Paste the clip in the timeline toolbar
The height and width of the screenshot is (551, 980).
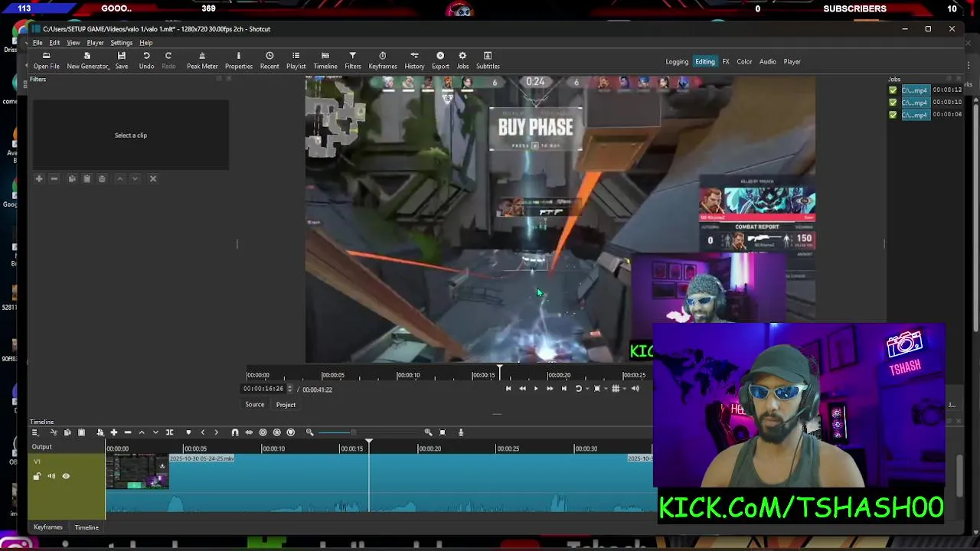pyautogui.click(x=82, y=432)
